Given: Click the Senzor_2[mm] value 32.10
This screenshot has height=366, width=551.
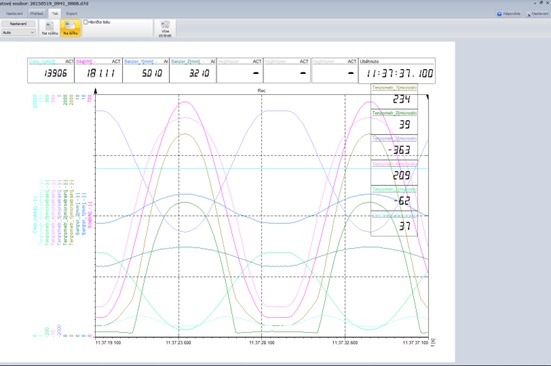Looking at the screenshot, I should coord(193,71).
